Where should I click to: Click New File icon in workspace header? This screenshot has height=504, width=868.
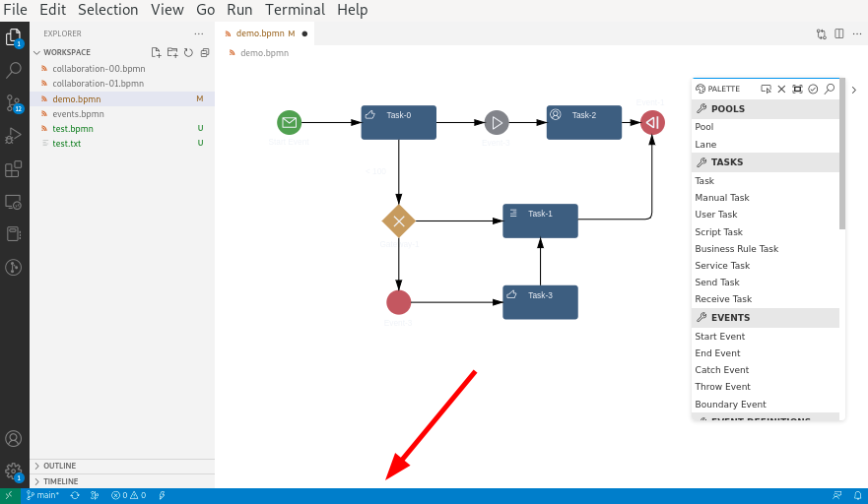(x=156, y=52)
